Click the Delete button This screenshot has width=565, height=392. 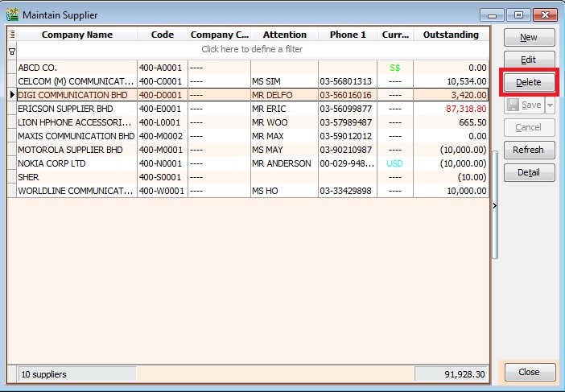[x=528, y=83]
